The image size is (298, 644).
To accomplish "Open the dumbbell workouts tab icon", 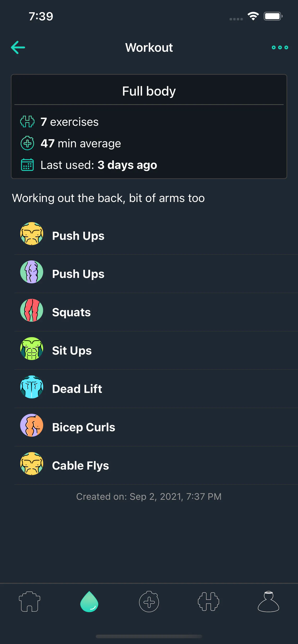I will 208,602.
